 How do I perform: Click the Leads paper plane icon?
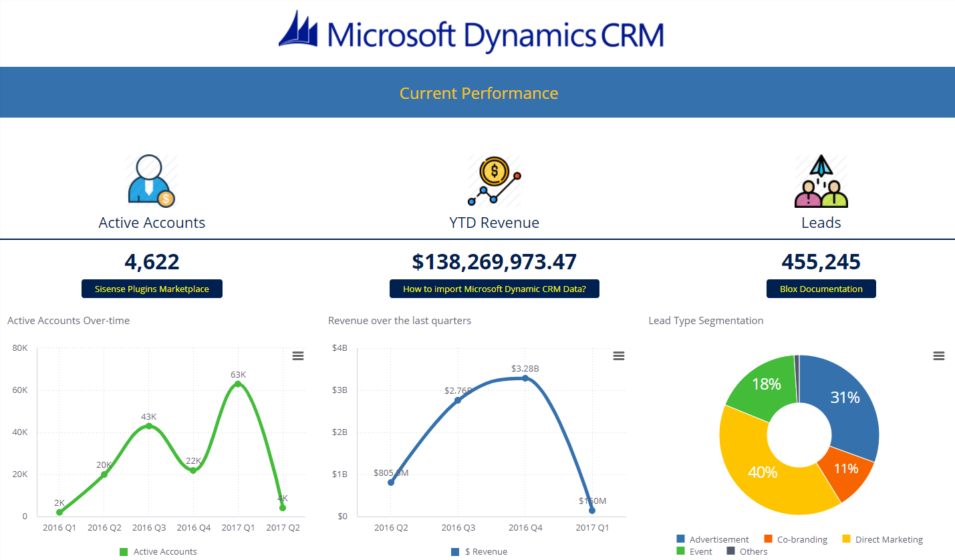pyautogui.click(x=821, y=181)
